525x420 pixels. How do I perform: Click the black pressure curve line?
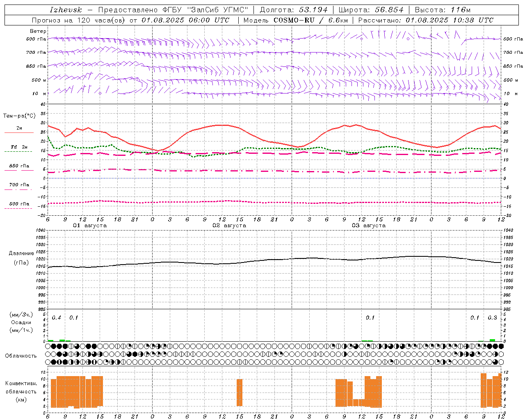(275, 260)
